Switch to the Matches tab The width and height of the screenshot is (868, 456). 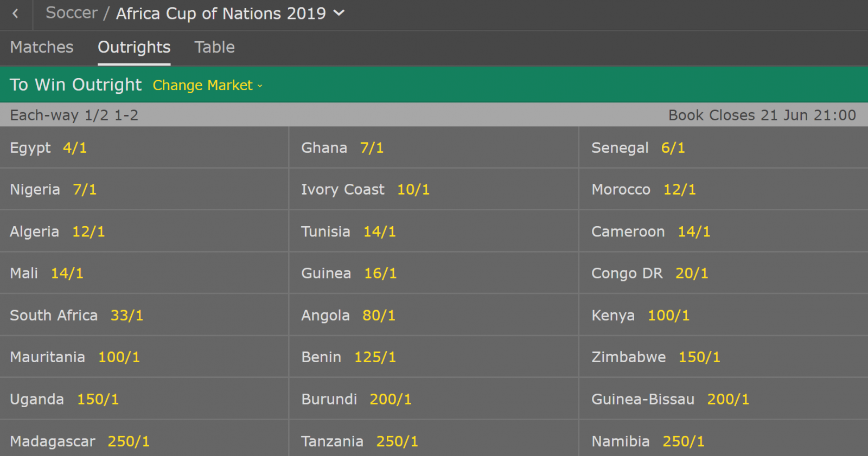coord(42,48)
